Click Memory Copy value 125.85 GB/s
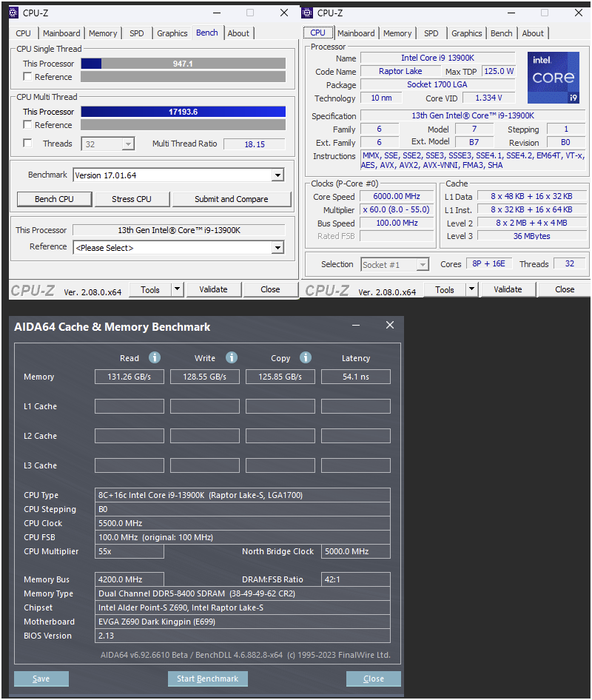The width and height of the screenshot is (592, 700). tap(280, 377)
